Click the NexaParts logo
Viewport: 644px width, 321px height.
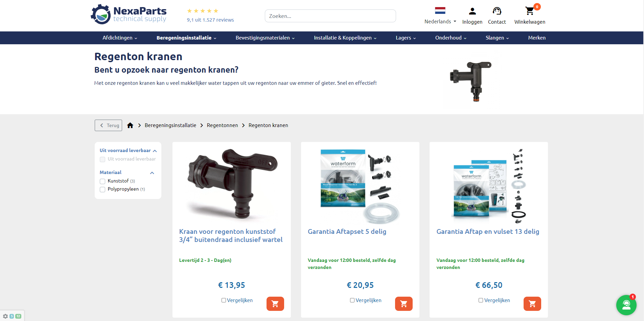tap(129, 14)
